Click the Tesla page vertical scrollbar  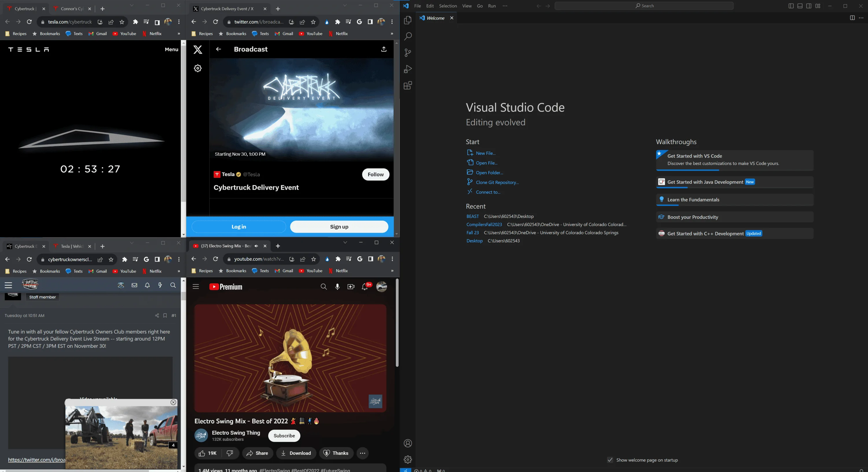[x=183, y=123]
